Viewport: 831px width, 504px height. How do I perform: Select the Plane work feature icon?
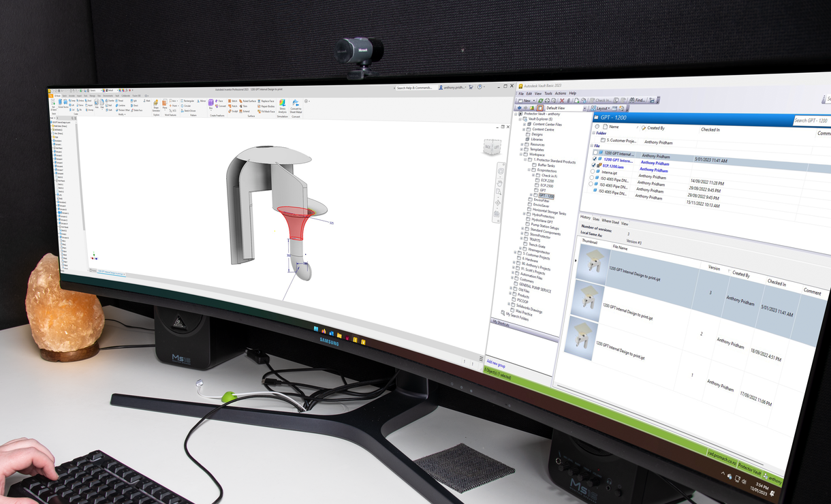165,104
